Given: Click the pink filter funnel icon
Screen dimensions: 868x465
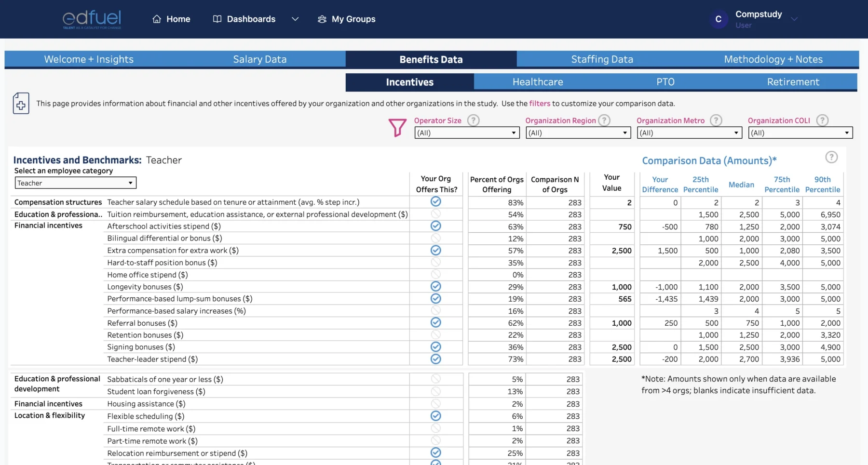Looking at the screenshot, I should pos(397,128).
